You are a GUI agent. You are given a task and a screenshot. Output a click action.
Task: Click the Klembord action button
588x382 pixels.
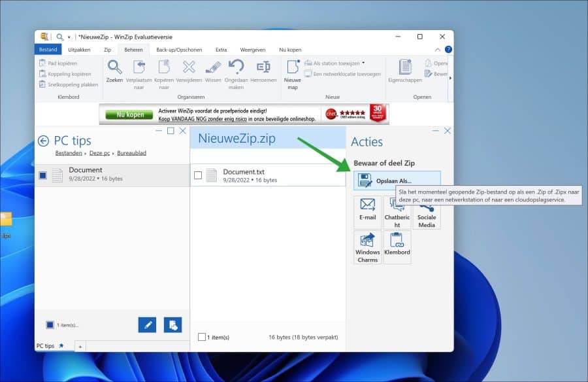click(x=397, y=247)
